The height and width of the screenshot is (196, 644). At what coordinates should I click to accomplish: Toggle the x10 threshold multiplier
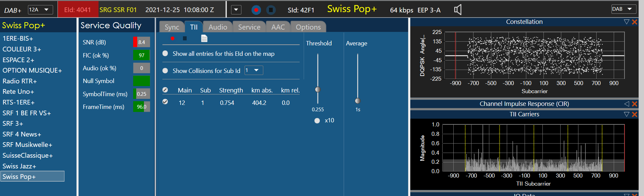pos(317,121)
